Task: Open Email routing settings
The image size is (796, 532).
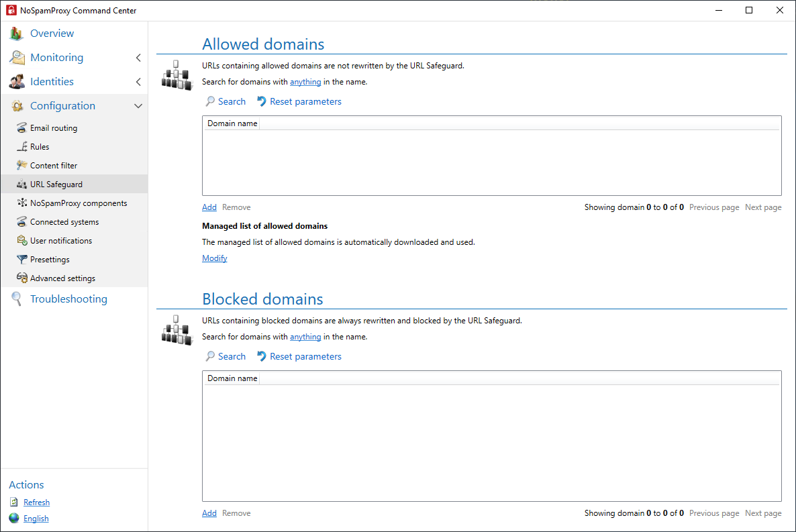Action: (x=53, y=128)
